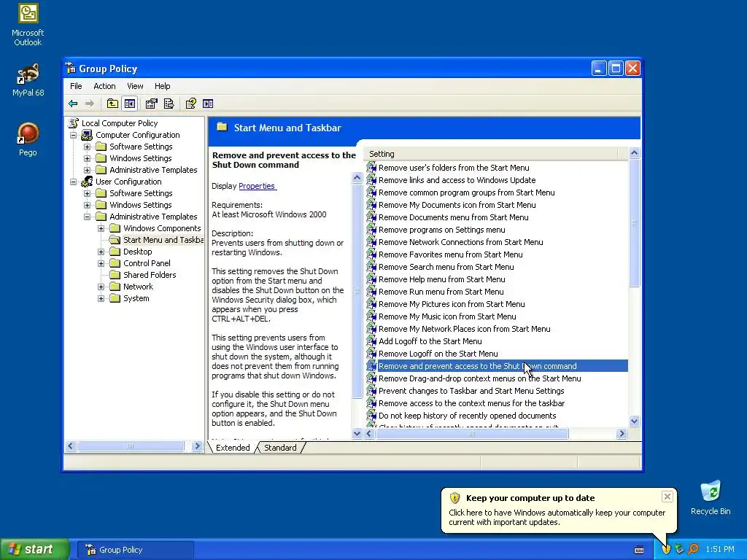
Task: Expand the Control Panel folder node
Action: (x=101, y=263)
